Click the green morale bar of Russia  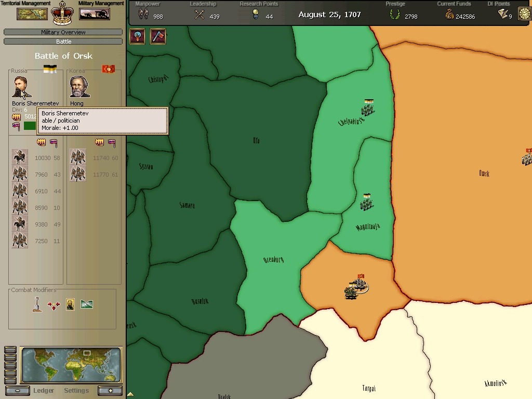[30, 126]
